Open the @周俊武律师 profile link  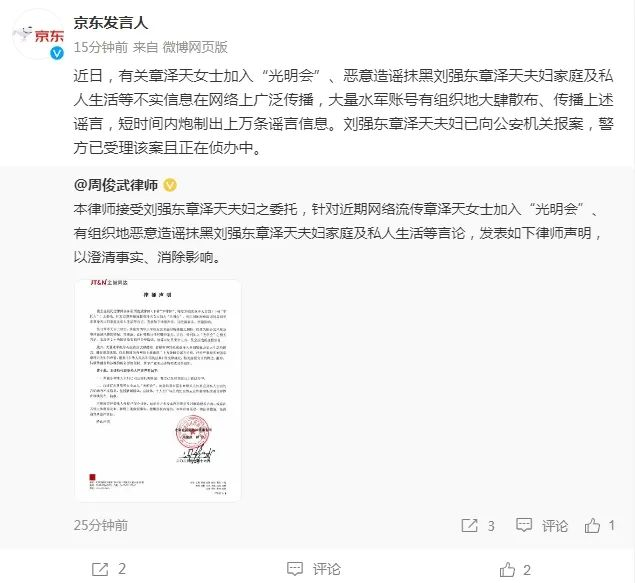[116, 185]
